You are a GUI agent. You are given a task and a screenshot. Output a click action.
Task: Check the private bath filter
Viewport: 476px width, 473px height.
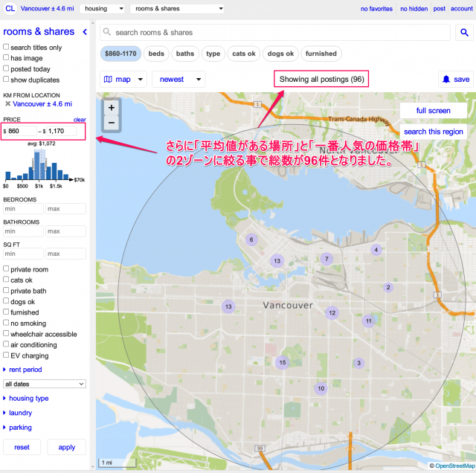[6, 290]
